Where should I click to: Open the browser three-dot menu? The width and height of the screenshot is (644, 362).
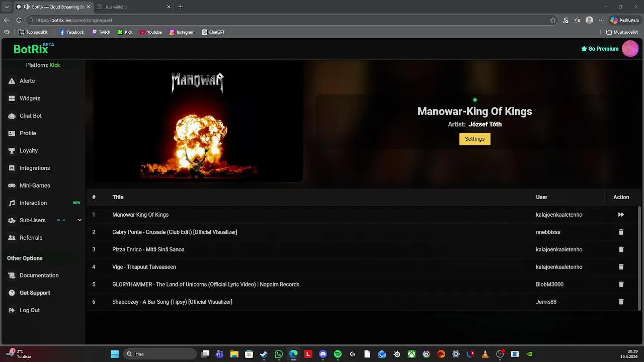tap(601, 20)
